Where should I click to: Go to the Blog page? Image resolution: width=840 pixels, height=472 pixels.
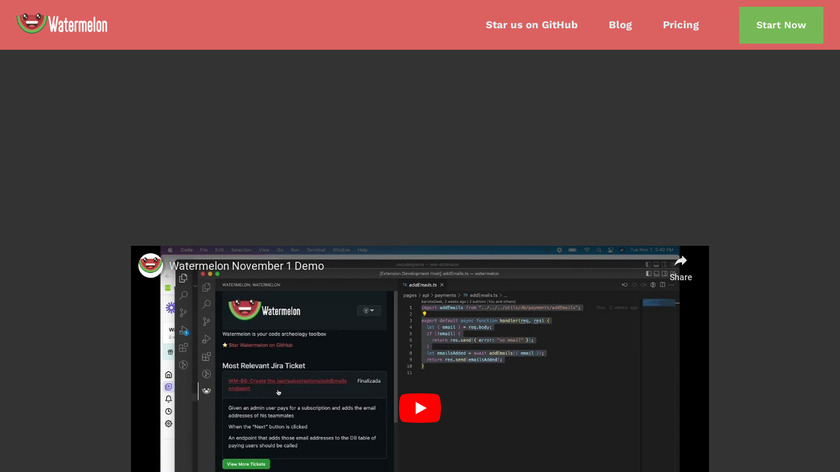pyautogui.click(x=620, y=25)
